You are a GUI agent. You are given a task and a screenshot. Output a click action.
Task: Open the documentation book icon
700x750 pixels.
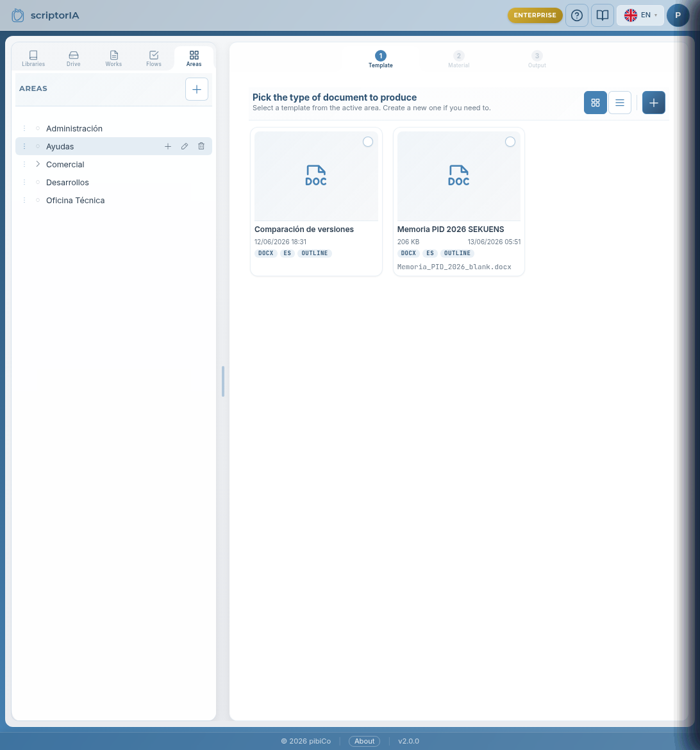coord(603,15)
